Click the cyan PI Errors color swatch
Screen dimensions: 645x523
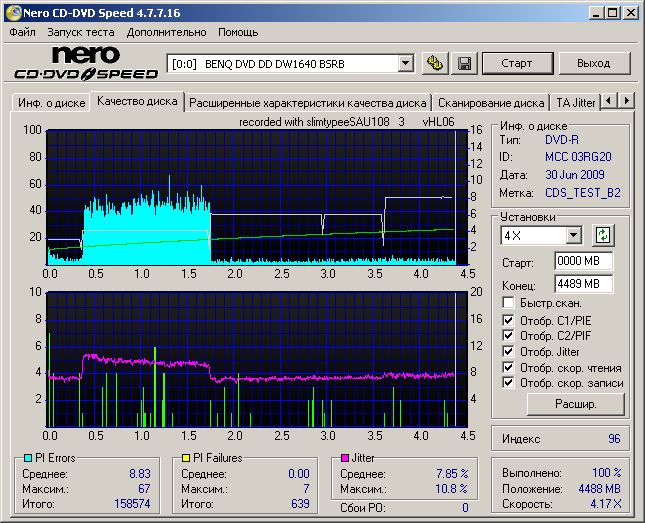(x=27, y=458)
